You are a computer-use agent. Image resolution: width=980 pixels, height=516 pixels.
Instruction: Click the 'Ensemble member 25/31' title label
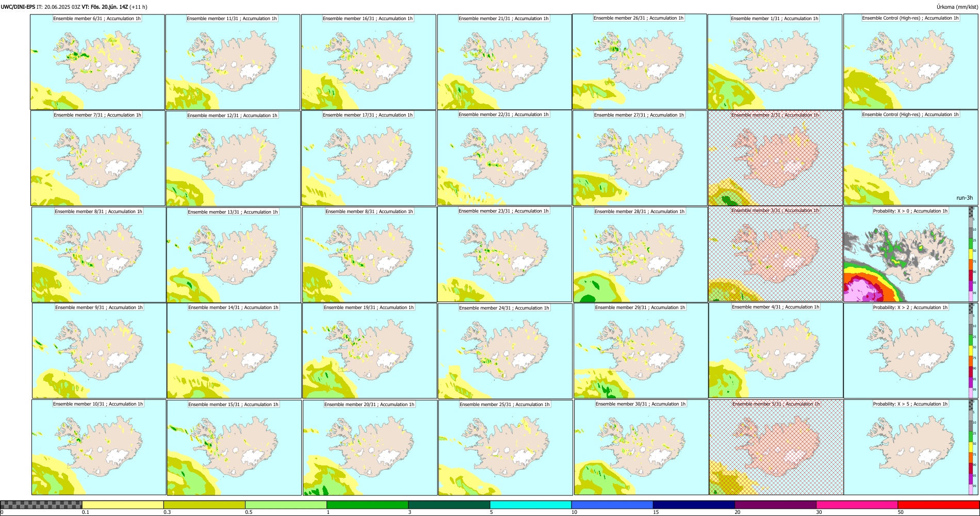click(505, 405)
